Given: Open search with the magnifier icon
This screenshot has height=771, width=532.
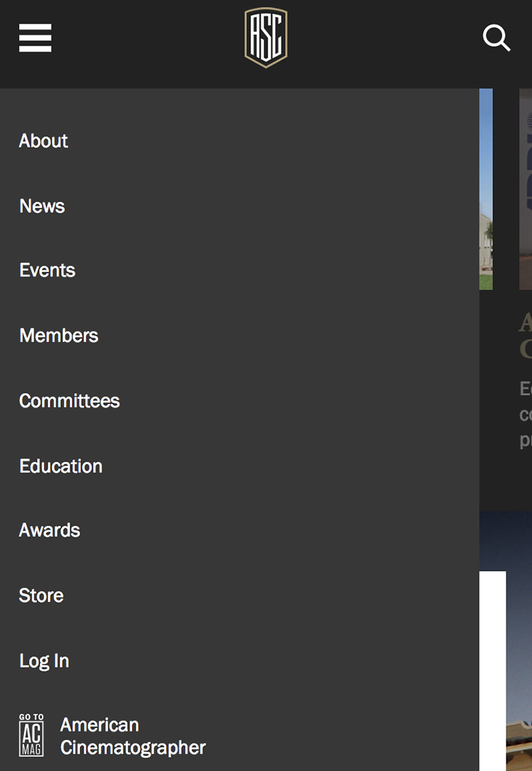Looking at the screenshot, I should coord(497,38).
